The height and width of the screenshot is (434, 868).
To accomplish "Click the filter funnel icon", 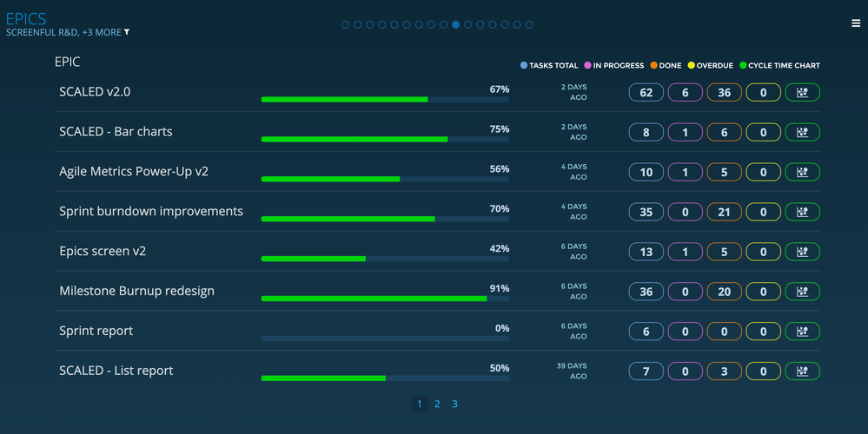I will click(127, 32).
